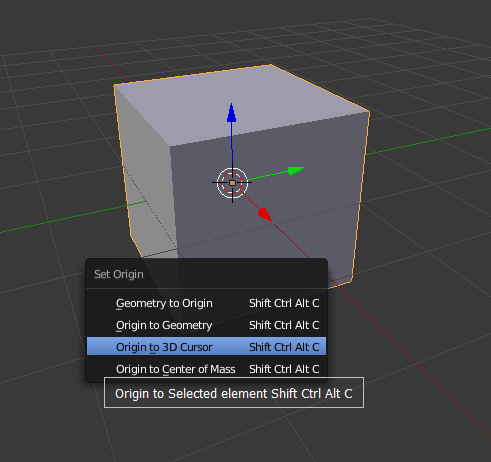The image size is (491, 462).
Task: Click the 3D cursor at cube center
Action: 232,183
